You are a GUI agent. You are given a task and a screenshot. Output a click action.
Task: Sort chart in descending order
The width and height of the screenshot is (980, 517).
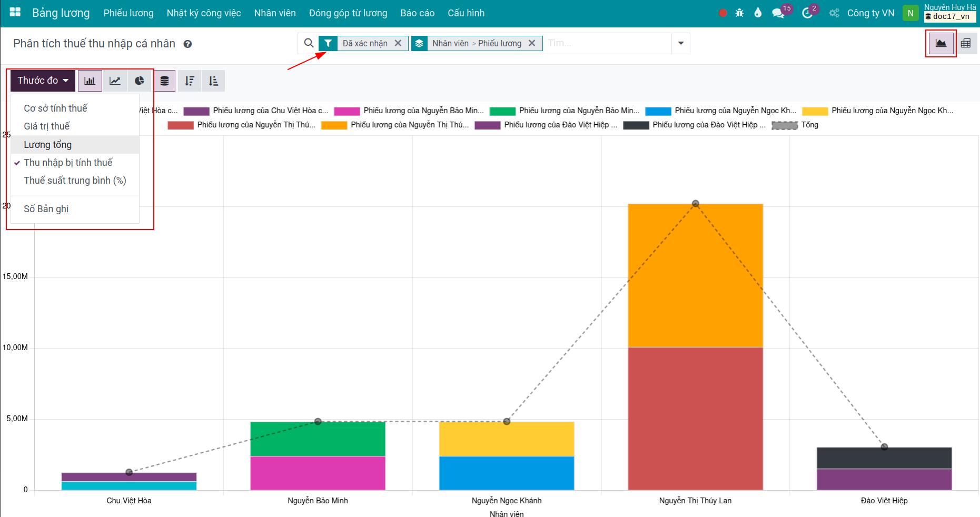pos(190,81)
